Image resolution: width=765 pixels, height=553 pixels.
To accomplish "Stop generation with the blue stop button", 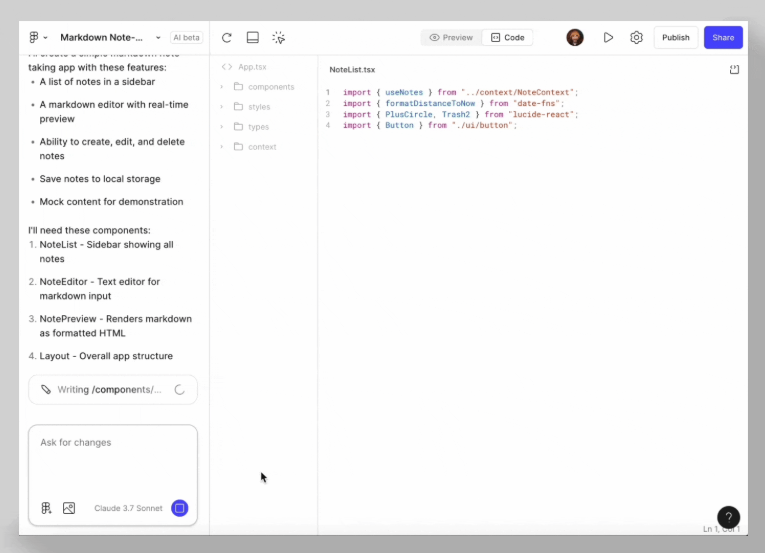I will tap(180, 508).
